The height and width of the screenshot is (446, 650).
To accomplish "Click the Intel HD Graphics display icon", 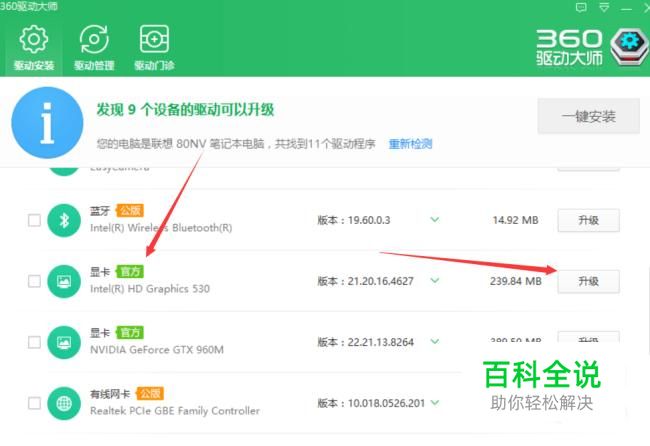I will pos(64,281).
